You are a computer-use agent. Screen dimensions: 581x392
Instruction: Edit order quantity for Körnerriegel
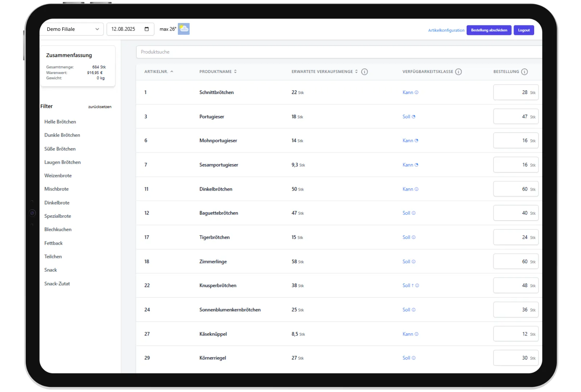point(516,358)
